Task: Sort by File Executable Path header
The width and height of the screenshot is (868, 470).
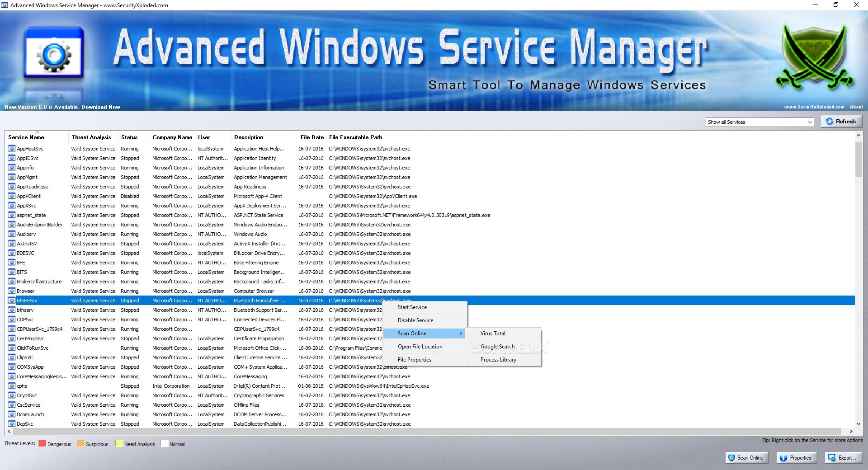Action: pyautogui.click(x=356, y=137)
